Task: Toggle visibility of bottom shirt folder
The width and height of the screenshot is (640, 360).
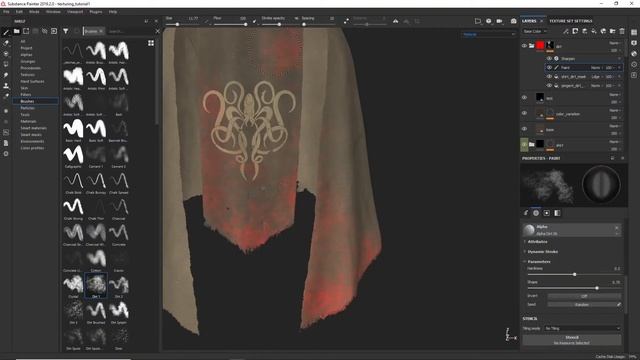Action: click(524, 144)
